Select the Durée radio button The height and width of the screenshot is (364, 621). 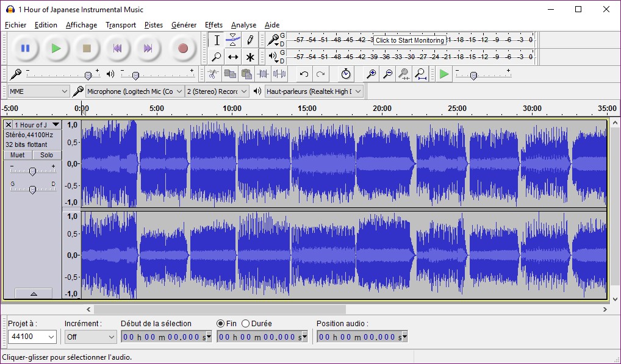click(x=246, y=323)
